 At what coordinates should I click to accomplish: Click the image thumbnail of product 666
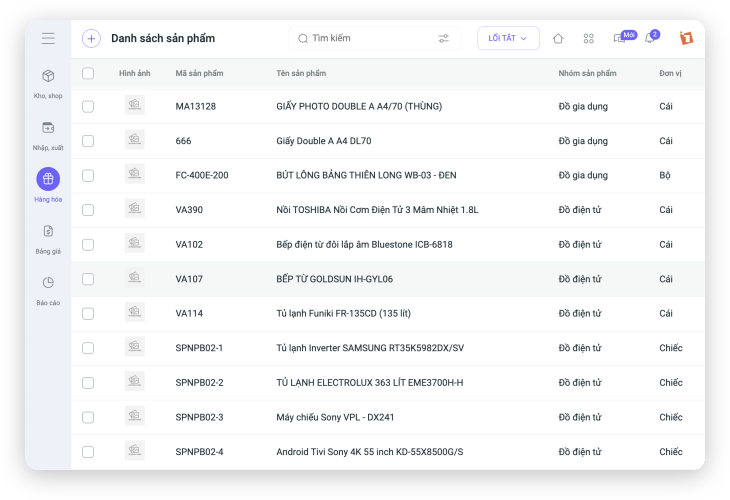pyautogui.click(x=134, y=140)
